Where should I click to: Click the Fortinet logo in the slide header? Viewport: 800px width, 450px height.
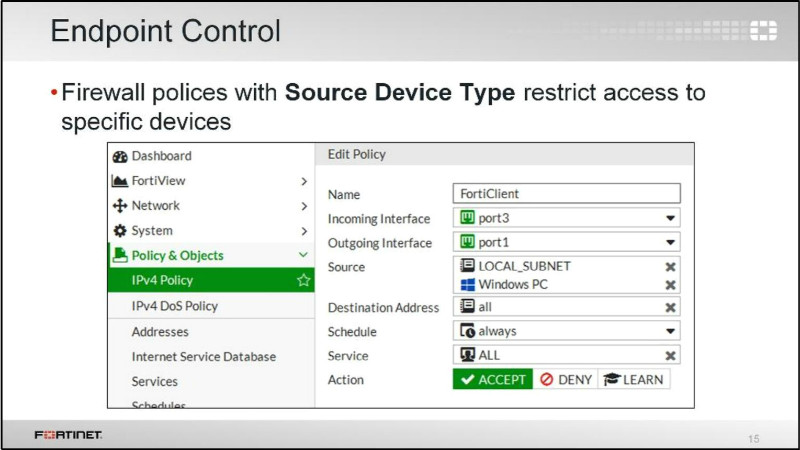763,31
